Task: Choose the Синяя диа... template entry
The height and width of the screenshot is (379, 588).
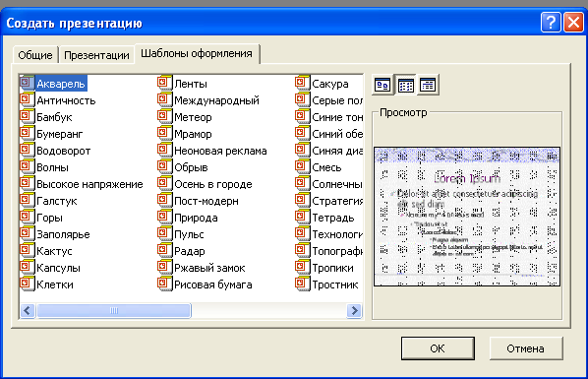Action: (x=337, y=151)
